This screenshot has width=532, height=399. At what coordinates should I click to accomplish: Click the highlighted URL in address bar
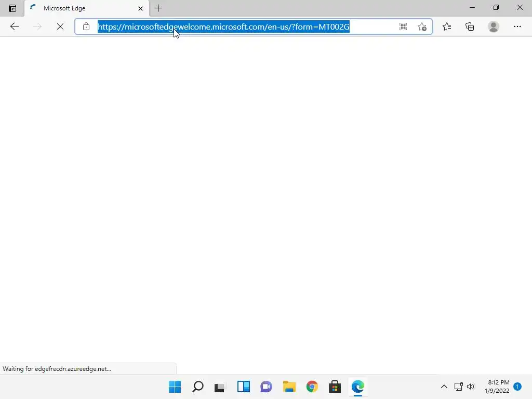tap(223, 27)
